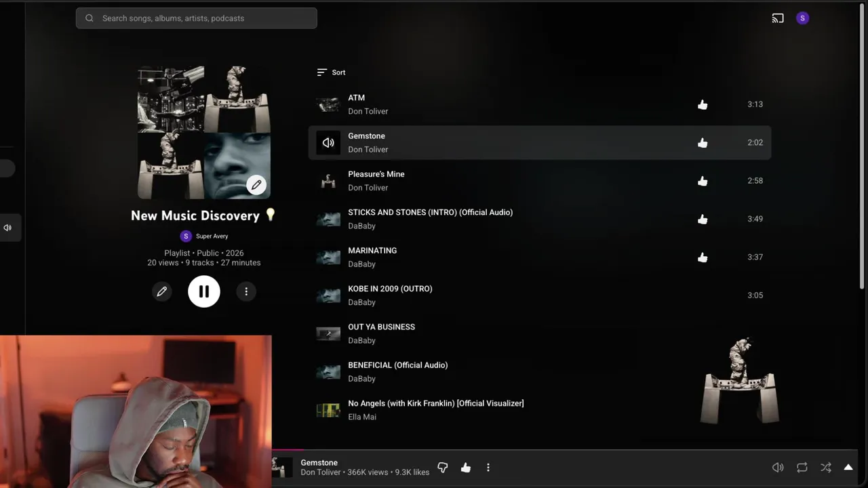This screenshot has width=868, height=488.
Task: Like the song in player bar
Action: click(466, 468)
